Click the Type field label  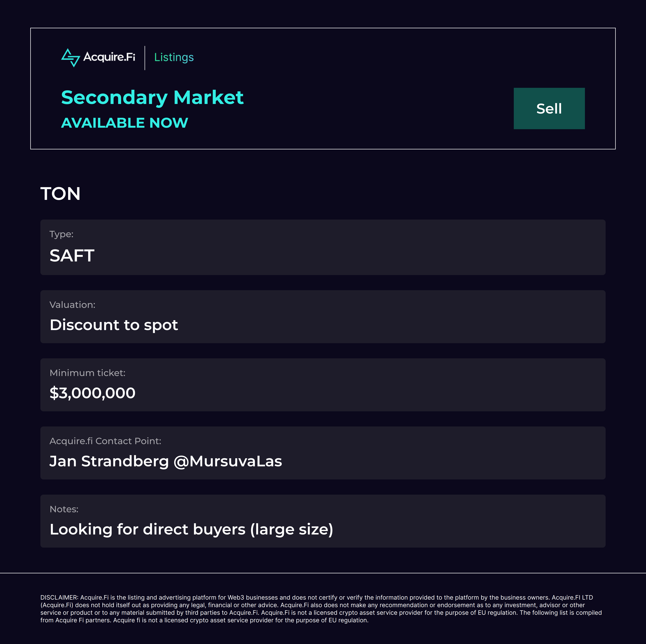point(62,234)
